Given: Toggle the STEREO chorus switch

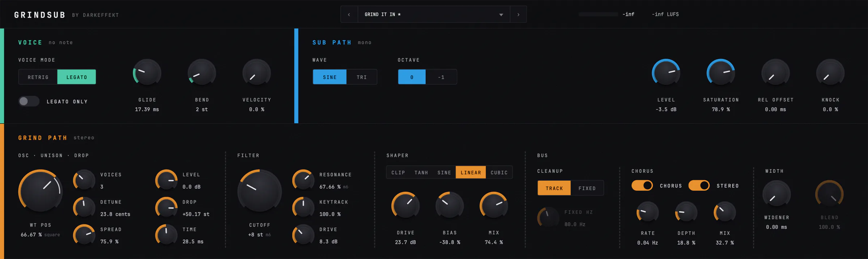Looking at the screenshot, I should [699, 186].
